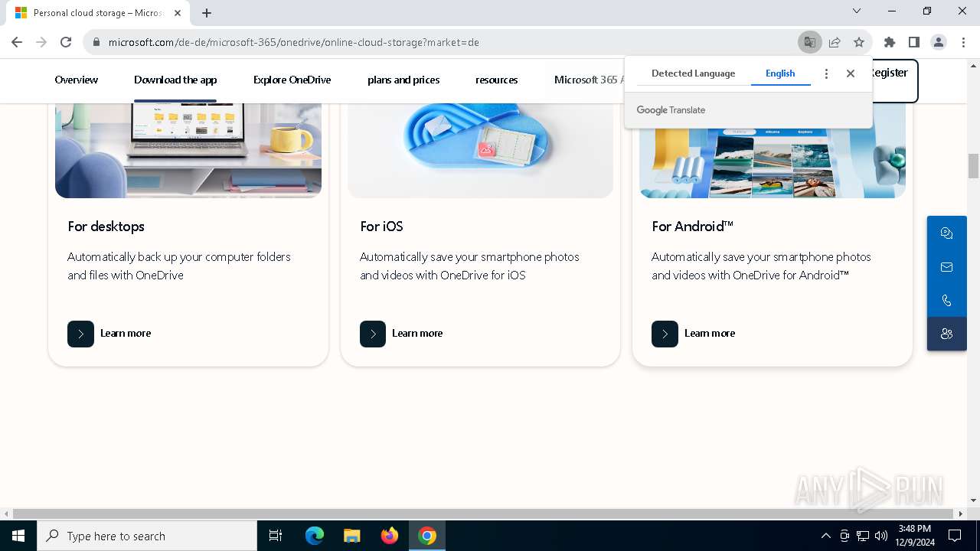The width and height of the screenshot is (980, 551).
Task: Click the arrow icon under For Android
Action: [665, 334]
